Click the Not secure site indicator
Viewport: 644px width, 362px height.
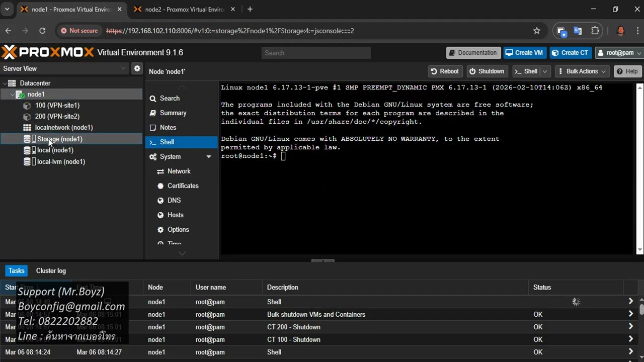(79, 31)
